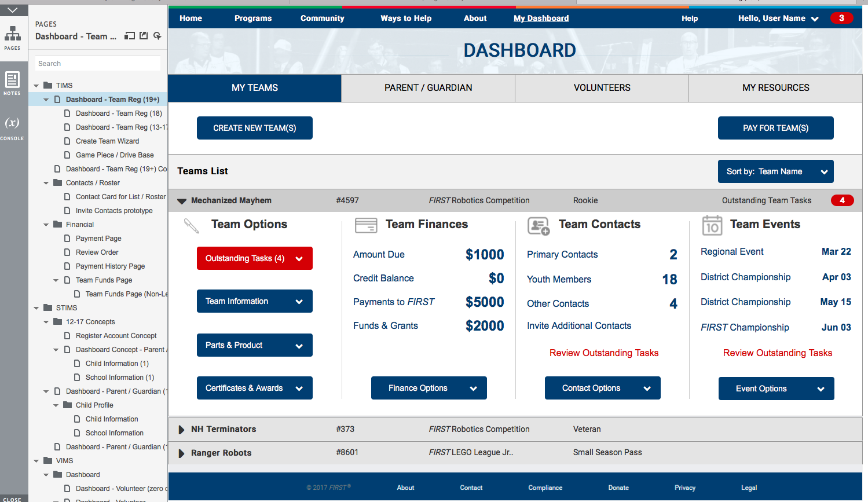Switch to the Parent / Guardian tab
Viewport: 868px width, 502px height.
(x=428, y=88)
